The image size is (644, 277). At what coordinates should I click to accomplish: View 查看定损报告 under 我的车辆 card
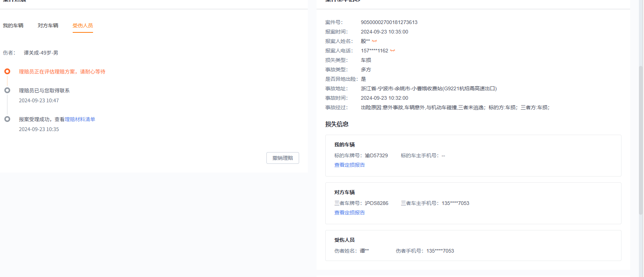[349, 165]
